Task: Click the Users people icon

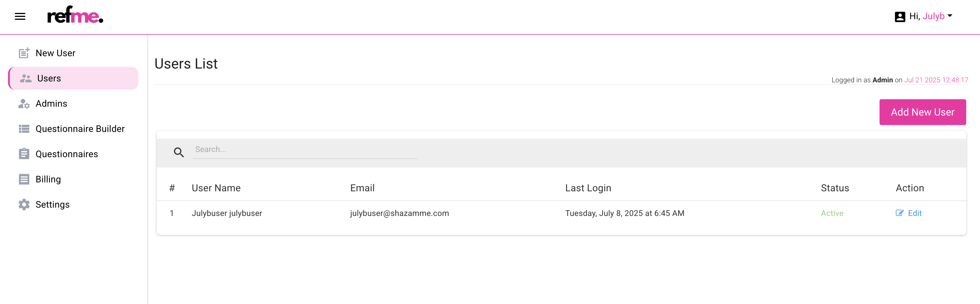Action: pyautogui.click(x=26, y=79)
